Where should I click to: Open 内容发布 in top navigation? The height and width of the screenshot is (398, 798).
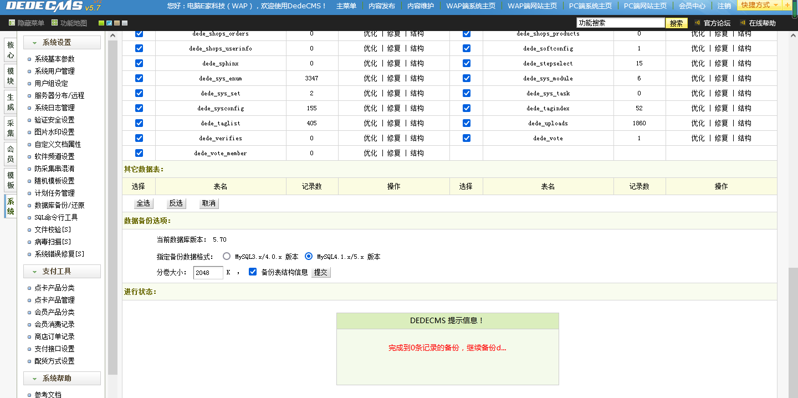[x=382, y=6]
